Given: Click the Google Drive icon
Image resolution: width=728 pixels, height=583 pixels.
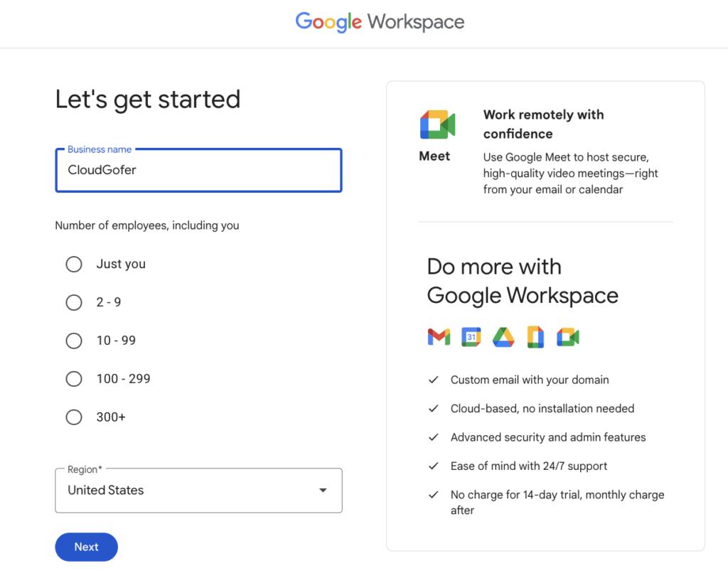Looking at the screenshot, I should pos(503,337).
